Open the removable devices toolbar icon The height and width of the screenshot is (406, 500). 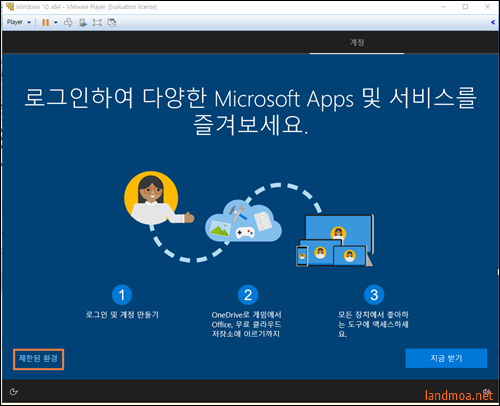point(83,22)
